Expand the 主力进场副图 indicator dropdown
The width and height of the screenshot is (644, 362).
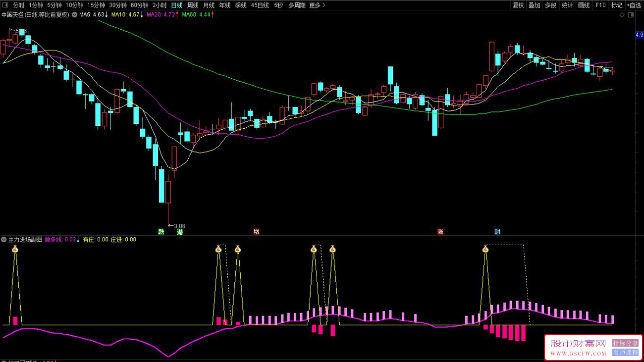click(4, 240)
